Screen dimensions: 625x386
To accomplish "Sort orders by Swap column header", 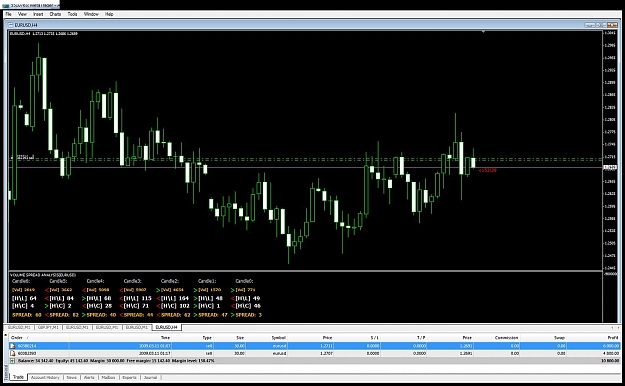I will (x=559, y=338).
